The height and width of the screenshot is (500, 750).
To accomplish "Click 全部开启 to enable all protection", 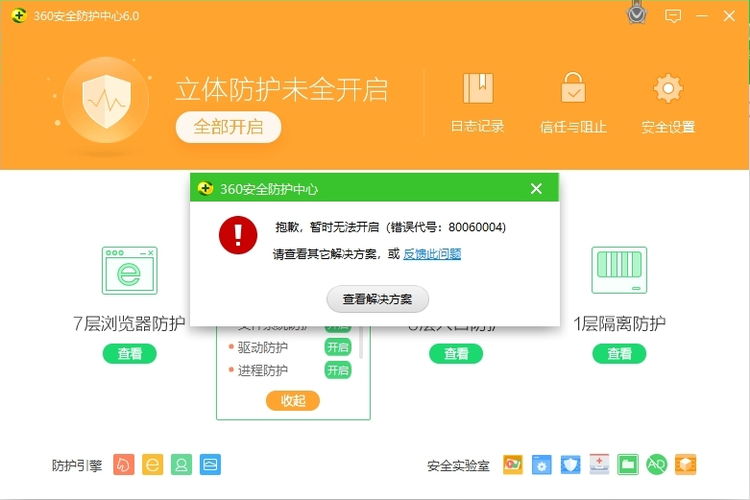I will (x=228, y=127).
